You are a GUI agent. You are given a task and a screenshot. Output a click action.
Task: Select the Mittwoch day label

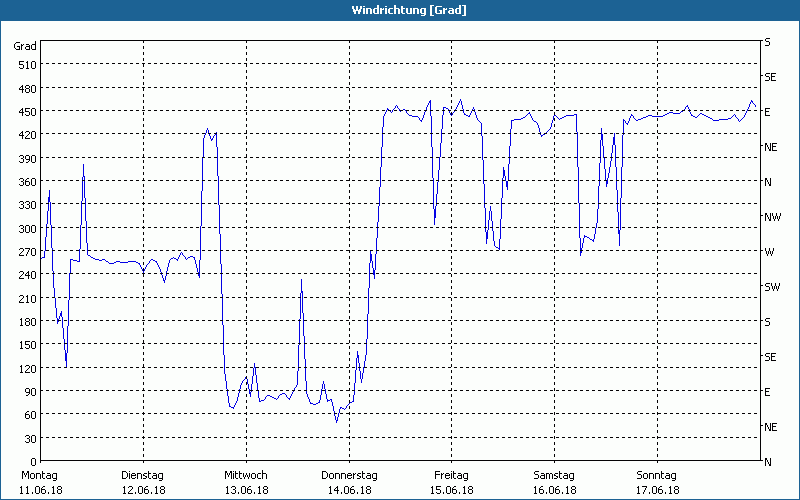point(246,475)
